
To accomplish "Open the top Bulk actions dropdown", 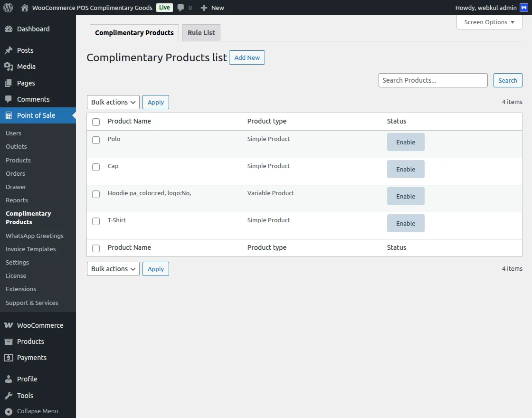I will click(x=113, y=102).
